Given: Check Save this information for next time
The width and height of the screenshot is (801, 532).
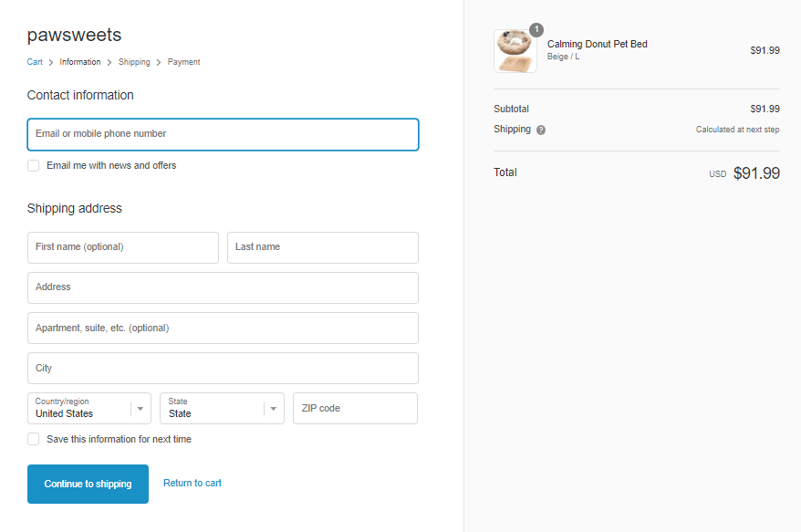Looking at the screenshot, I should tap(34, 439).
